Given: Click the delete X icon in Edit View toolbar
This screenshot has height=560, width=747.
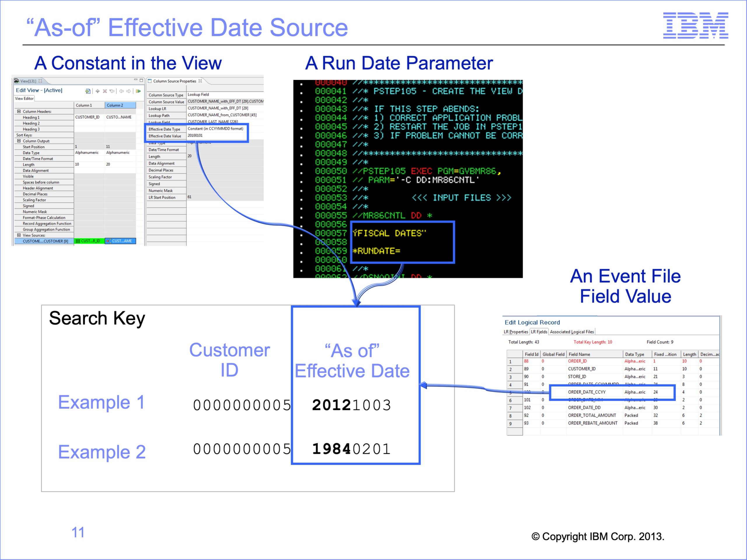Looking at the screenshot, I should tap(105, 91).
